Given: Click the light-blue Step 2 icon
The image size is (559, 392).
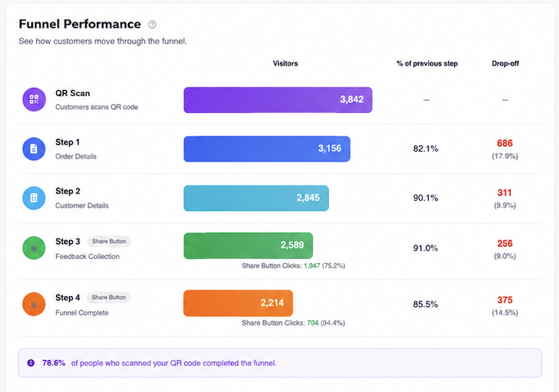Looking at the screenshot, I should click(x=34, y=198).
